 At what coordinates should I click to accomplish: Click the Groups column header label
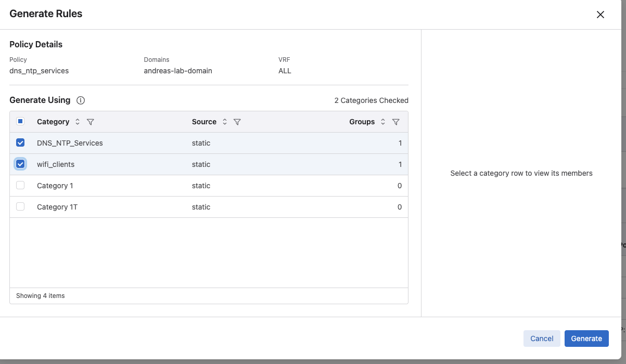point(362,122)
